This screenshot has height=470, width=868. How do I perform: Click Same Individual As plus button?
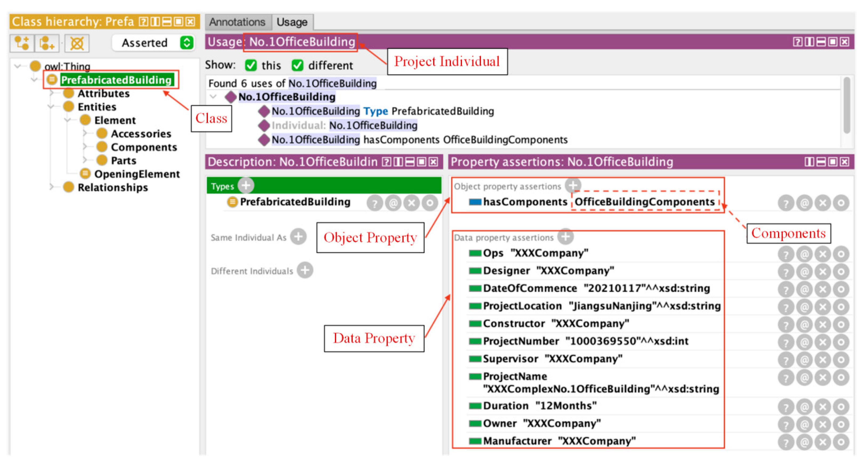(298, 237)
